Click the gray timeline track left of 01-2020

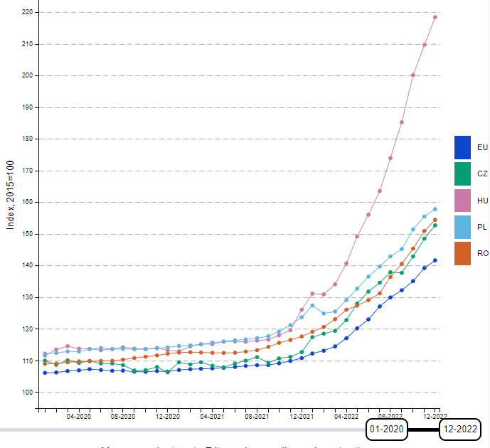point(178,430)
